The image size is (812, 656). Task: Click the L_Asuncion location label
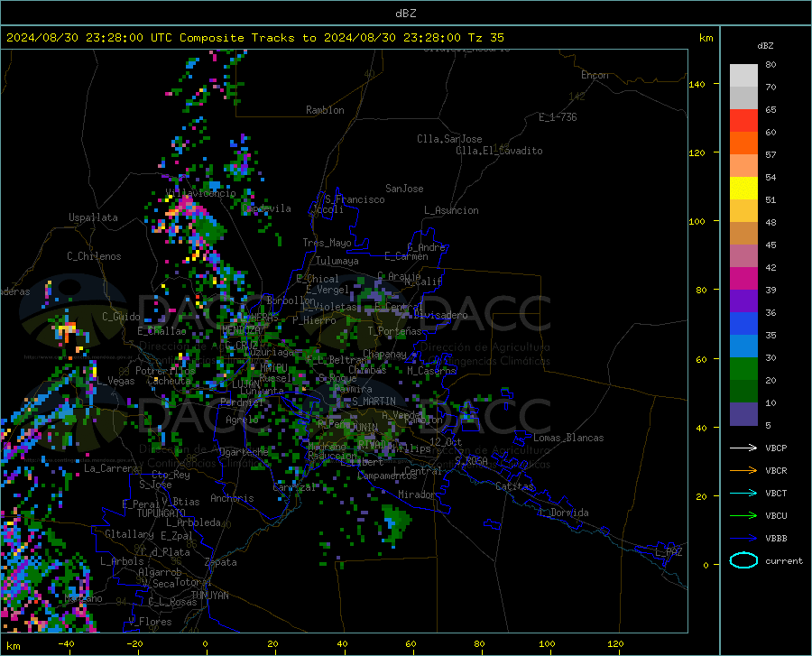click(451, 210)
